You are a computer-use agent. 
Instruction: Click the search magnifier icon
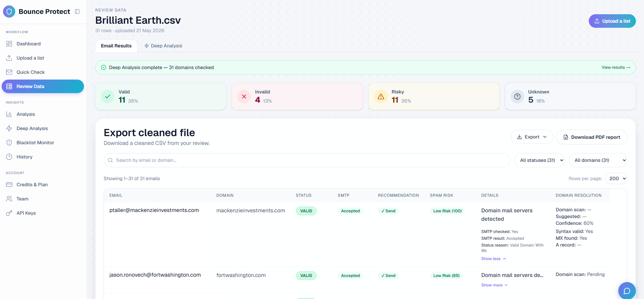110,160
